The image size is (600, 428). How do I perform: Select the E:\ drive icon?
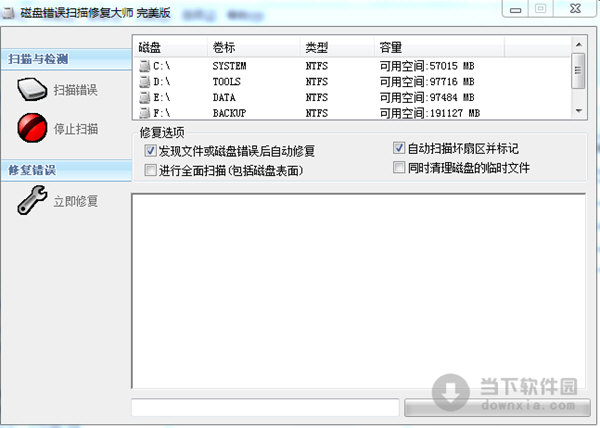pyautogui.click(x=144, y=98)
